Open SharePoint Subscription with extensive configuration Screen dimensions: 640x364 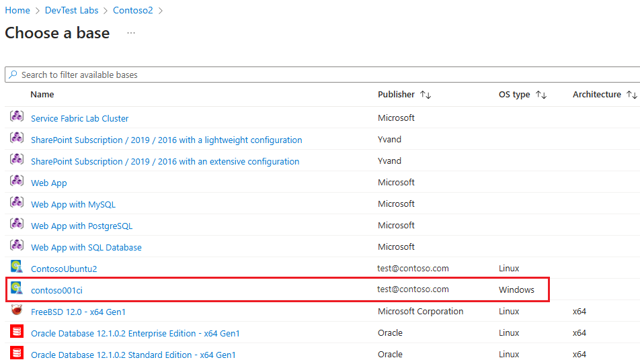click(165, 161)
